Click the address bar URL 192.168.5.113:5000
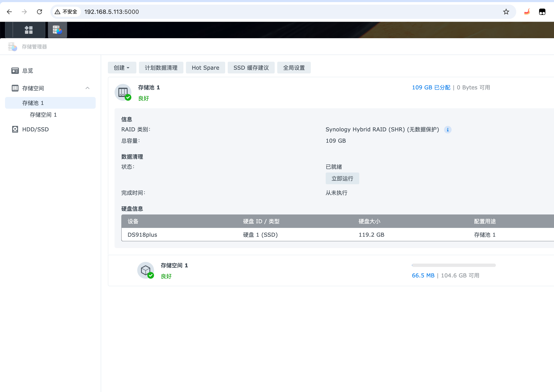The image size is (554, 392). click(111, 12)
